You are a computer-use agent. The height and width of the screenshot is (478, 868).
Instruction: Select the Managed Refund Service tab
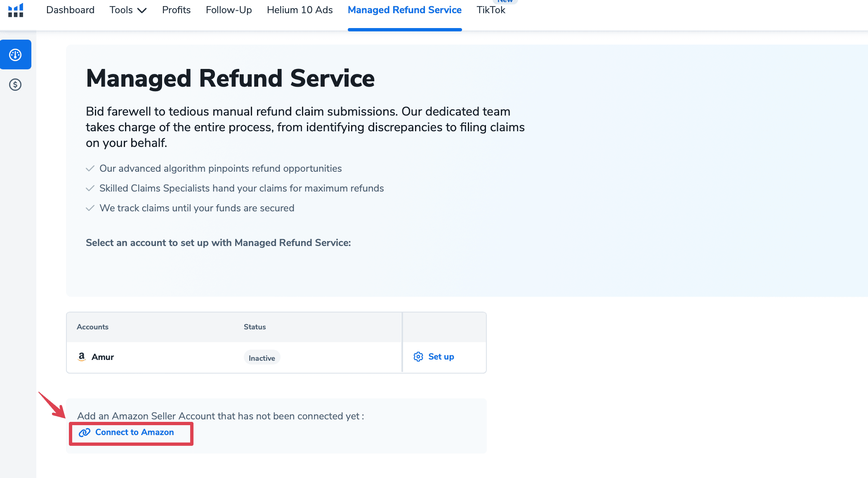[x=405, y=10]
